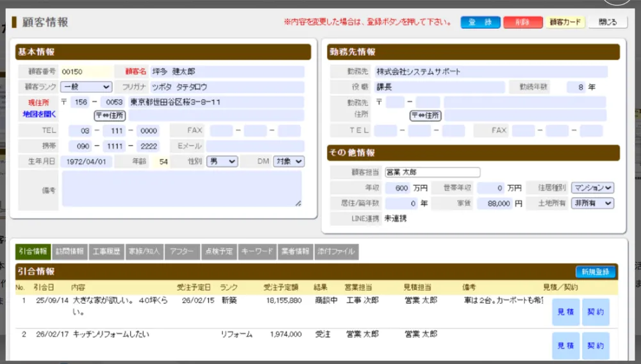Click 見積 button for キッチンリフォーム row
The height and width of the screenshot is (364, 641).
point(566,345)
